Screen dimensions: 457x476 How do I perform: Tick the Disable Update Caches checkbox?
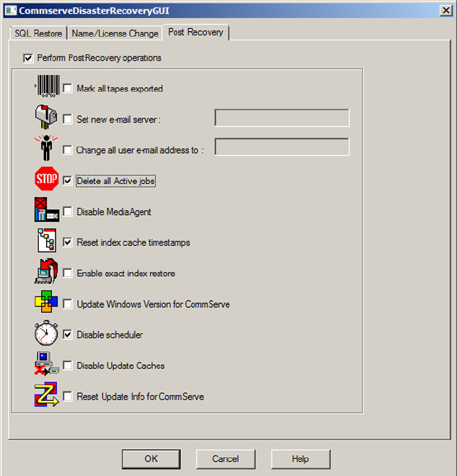[x=67, y=366]
